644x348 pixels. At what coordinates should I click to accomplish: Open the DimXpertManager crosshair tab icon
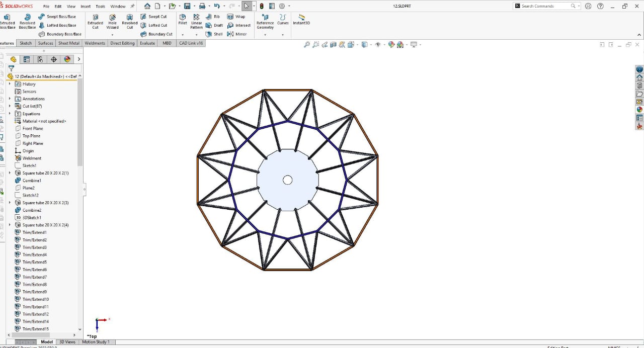tap(54, 59)
